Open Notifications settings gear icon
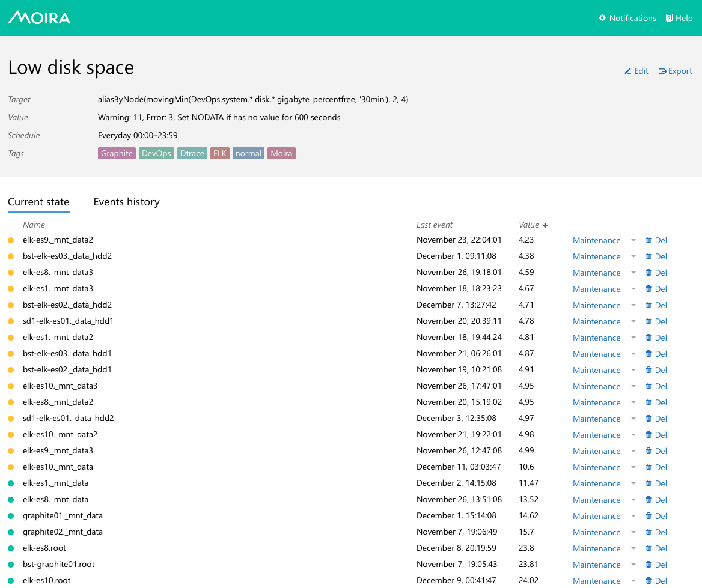This screenshot has height=588, width=702. tap(602, 18)
